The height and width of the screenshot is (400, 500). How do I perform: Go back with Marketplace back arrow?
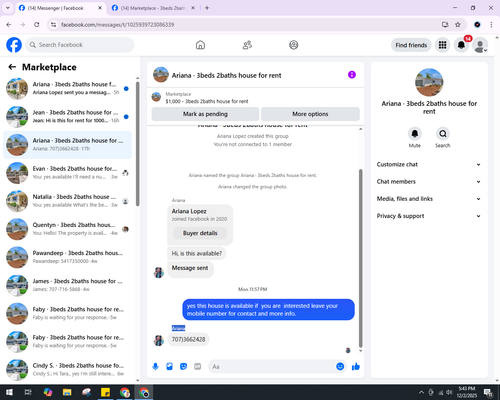(12, 67)
